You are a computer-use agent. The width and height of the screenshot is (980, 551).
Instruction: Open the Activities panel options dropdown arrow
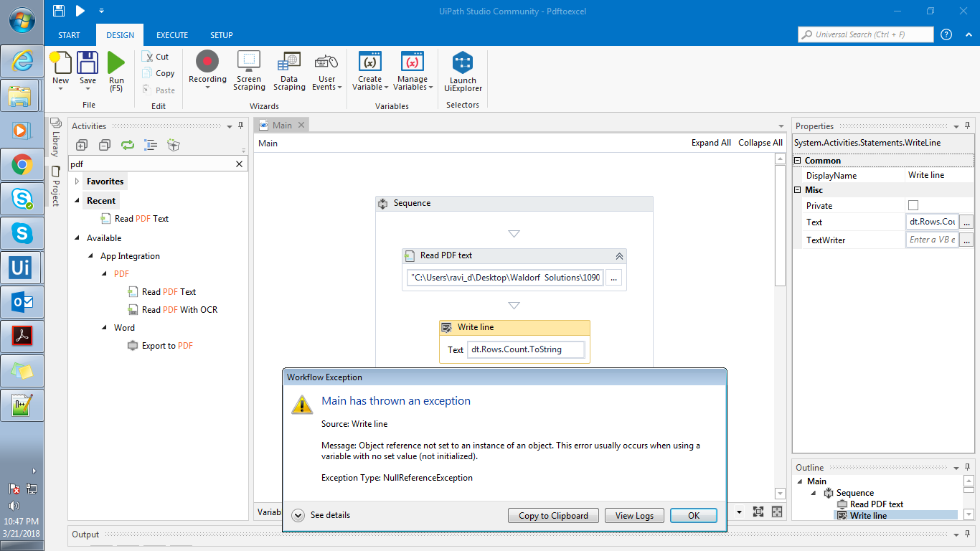pyautogui.click(x=230, y=126)
